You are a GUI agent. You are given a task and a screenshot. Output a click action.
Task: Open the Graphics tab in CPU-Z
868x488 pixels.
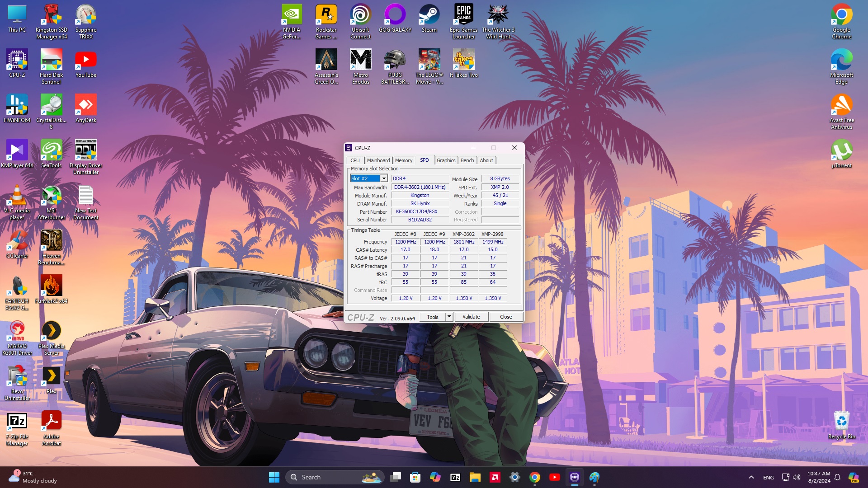[x=446, y=160]
